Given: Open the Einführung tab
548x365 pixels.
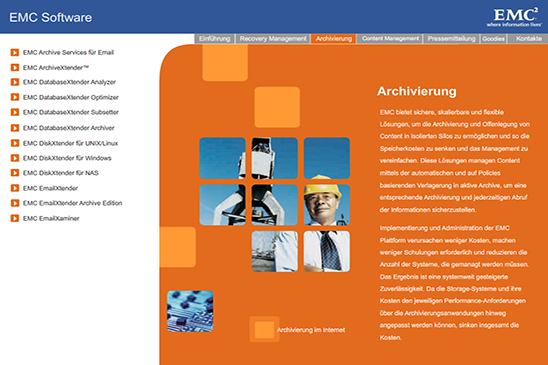Looking at the screenshot, I should click(x=215, y=38).
